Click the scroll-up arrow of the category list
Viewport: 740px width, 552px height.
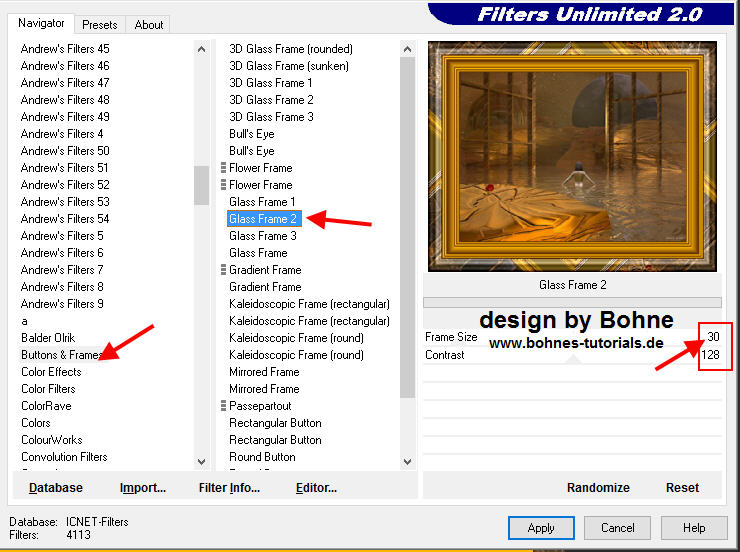click(x=201, y=47)
